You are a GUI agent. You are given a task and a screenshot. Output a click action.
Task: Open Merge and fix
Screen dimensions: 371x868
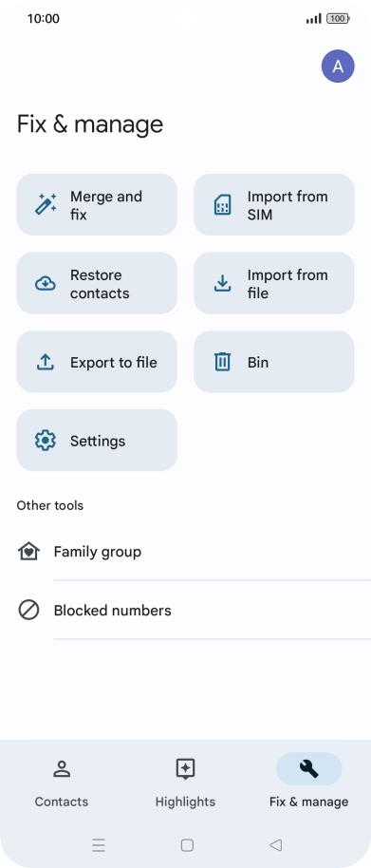[x=97, y=205]
